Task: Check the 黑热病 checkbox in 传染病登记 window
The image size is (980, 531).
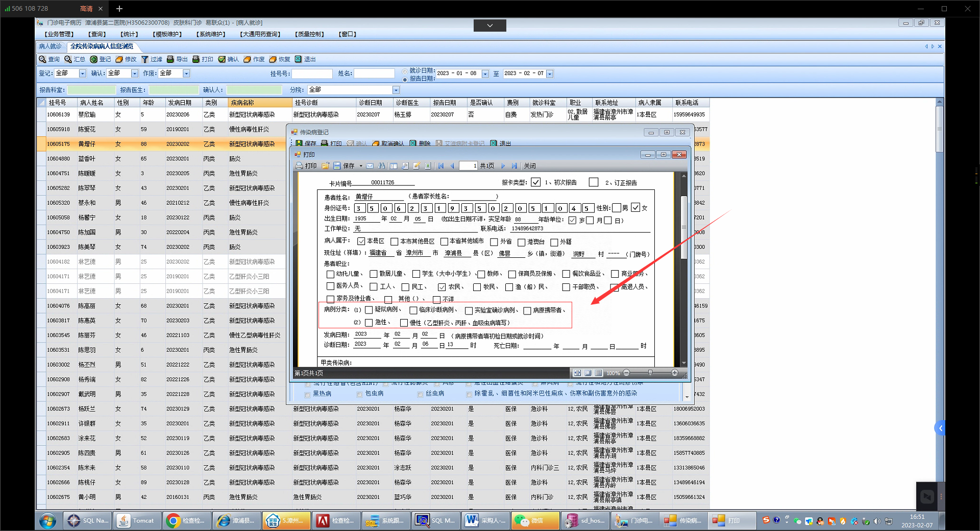Action: pos(307,394)
